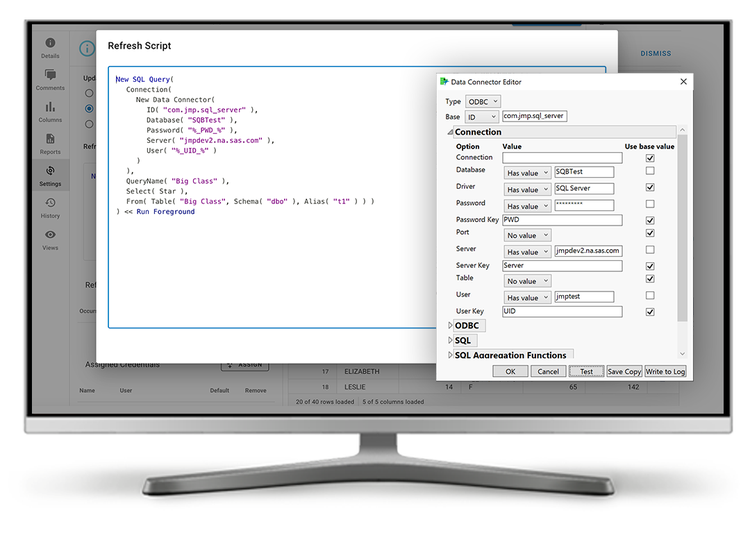Close the Data Connector Editor dialog
750x549 pixels.
684,82
